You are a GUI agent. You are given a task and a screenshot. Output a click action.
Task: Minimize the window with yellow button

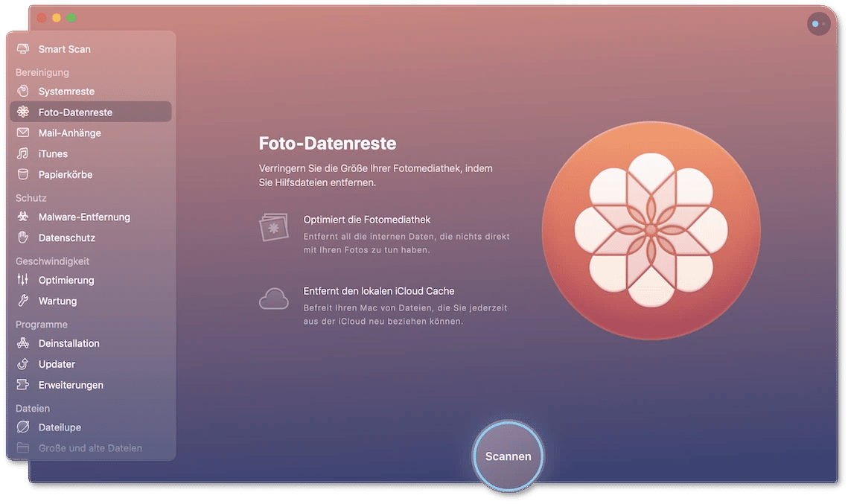click(57, 18)
